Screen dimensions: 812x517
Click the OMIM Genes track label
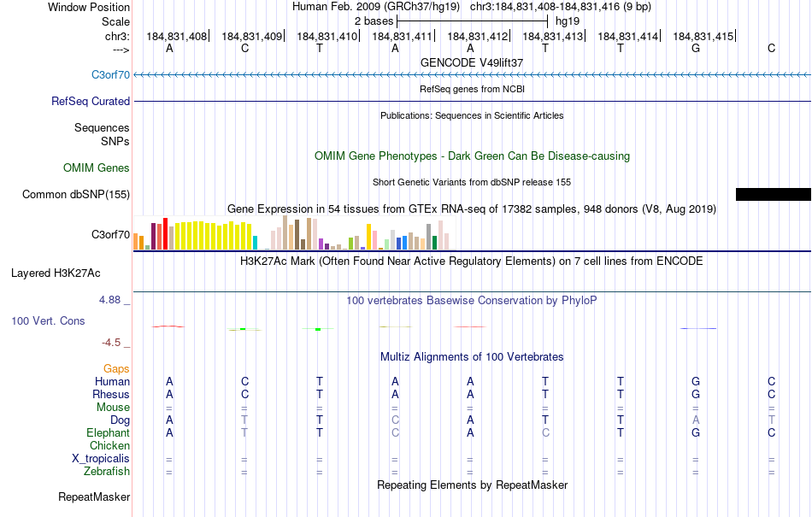click(96, 167)
